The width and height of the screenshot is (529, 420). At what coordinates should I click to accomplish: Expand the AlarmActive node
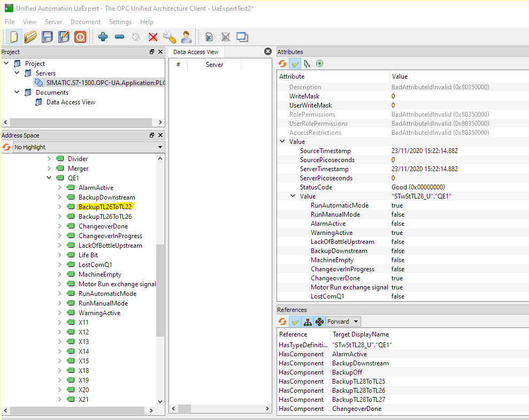click(x=60, y=187)
